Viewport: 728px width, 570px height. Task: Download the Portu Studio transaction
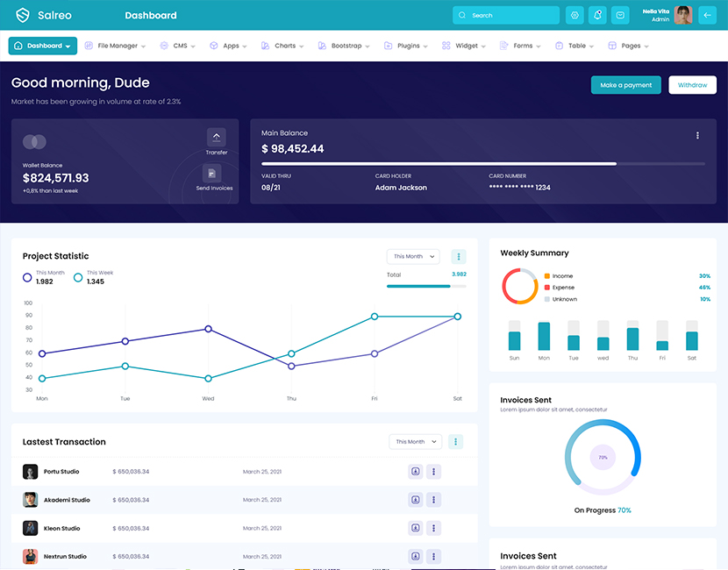click(x=415, y=472)
